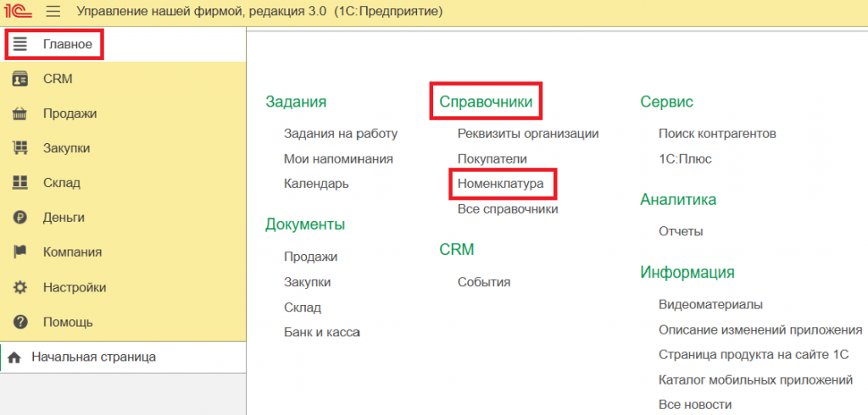The height and width of the screenshot is (415, 868).
Task: Click the home icon of Начальная страница
Action: coord(14,357)
